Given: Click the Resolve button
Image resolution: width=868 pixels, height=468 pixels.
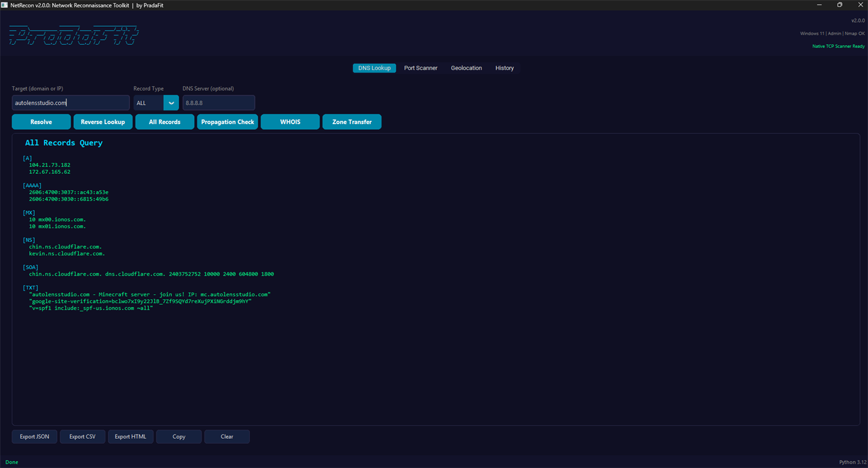Looking at the screenshot, I should click(x=41, y=122).
